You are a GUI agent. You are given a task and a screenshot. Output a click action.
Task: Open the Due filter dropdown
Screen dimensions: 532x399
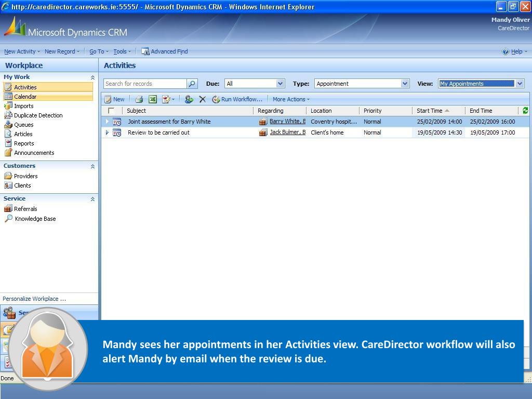tap(280, 84)
